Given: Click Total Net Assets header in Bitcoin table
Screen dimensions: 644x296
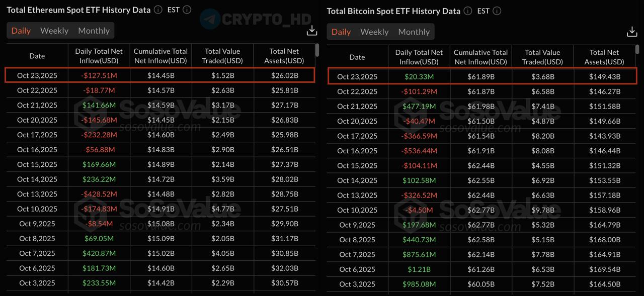Looking at the screenshot, I should 604,57.
